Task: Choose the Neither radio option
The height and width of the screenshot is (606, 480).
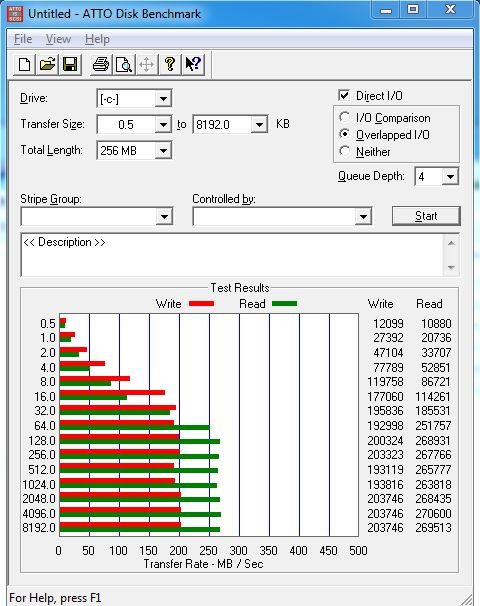Action: click(344, 151)
